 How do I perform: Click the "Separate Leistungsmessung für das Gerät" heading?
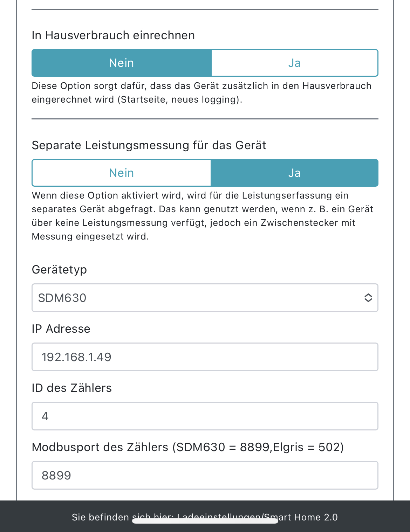(x=149, y=145)
